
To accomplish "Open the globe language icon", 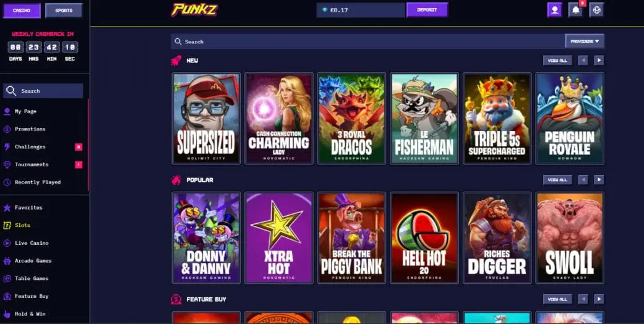I will [x=596, y=10].
